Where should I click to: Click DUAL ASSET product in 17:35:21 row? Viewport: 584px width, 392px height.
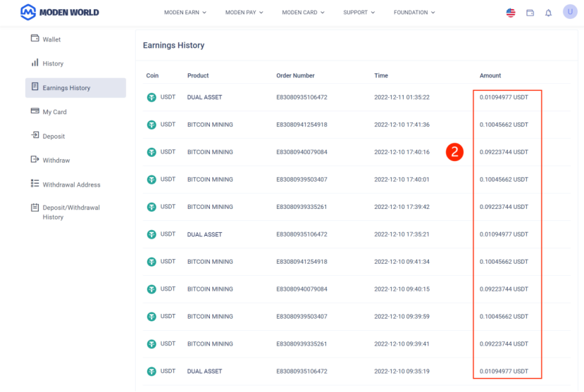[x=204, y=234]
